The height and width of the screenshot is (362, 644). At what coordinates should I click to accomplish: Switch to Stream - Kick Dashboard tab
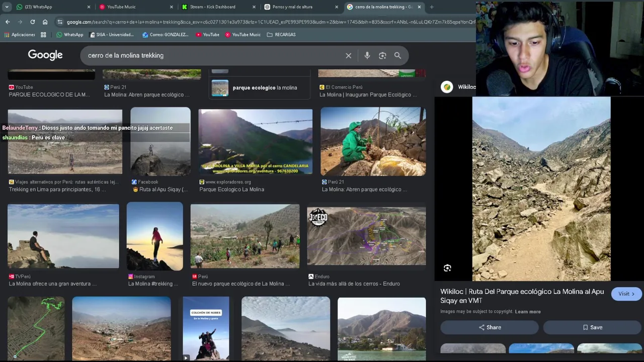coord(218,7)
